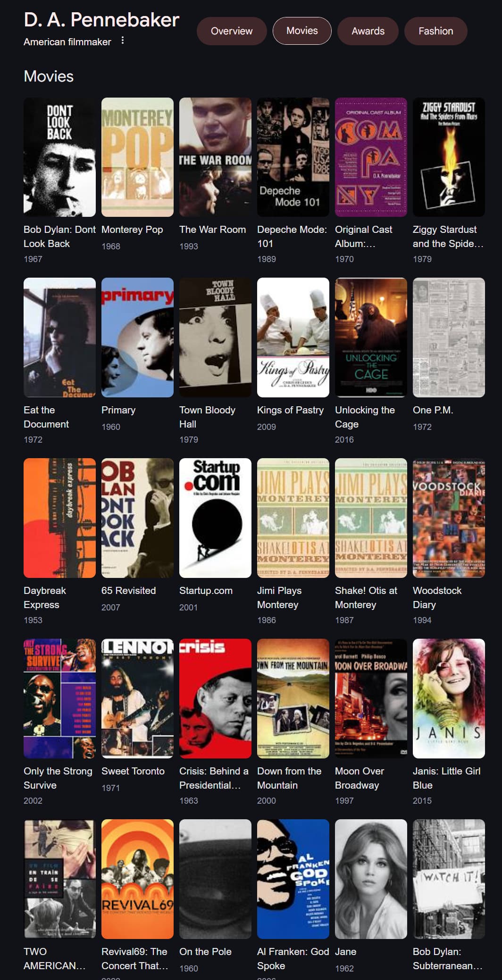Click the Janis Little Girl Blue poster
This screenshot has height=980, width=502.
tap(449, 699)
